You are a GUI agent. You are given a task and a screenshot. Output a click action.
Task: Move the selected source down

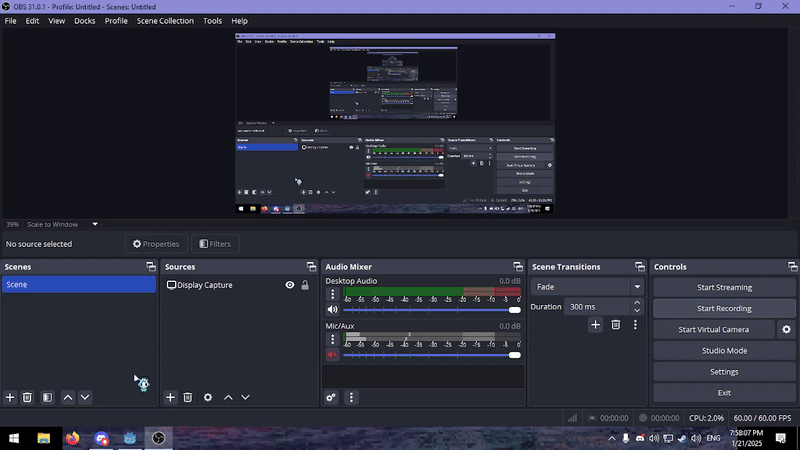pos(245,397)
